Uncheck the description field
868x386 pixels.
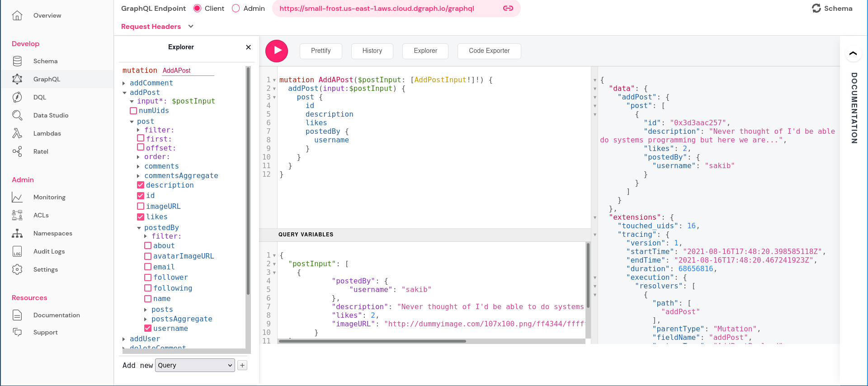(141, 185)
